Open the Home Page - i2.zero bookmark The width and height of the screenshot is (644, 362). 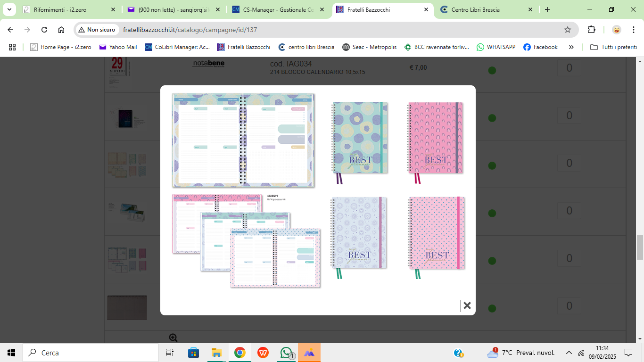click(61, 47)
